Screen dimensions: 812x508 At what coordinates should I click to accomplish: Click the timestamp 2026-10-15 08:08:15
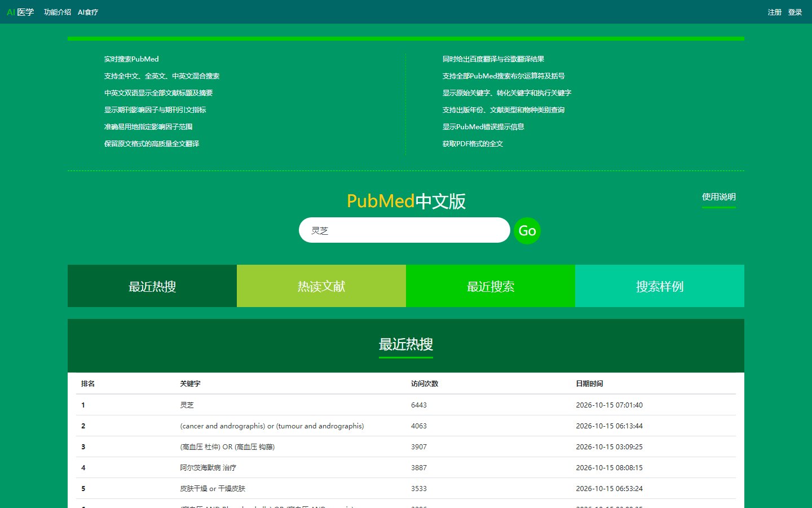(609, 467)
